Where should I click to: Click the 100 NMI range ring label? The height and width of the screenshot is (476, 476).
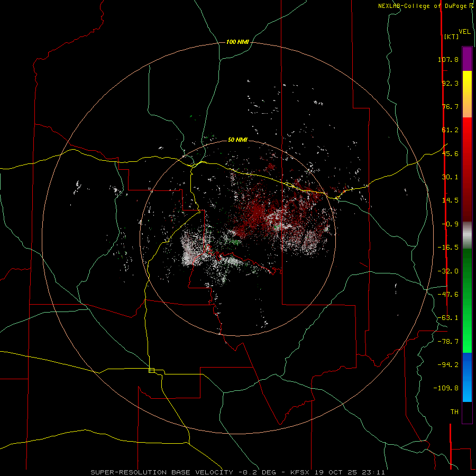pos(237,42)
